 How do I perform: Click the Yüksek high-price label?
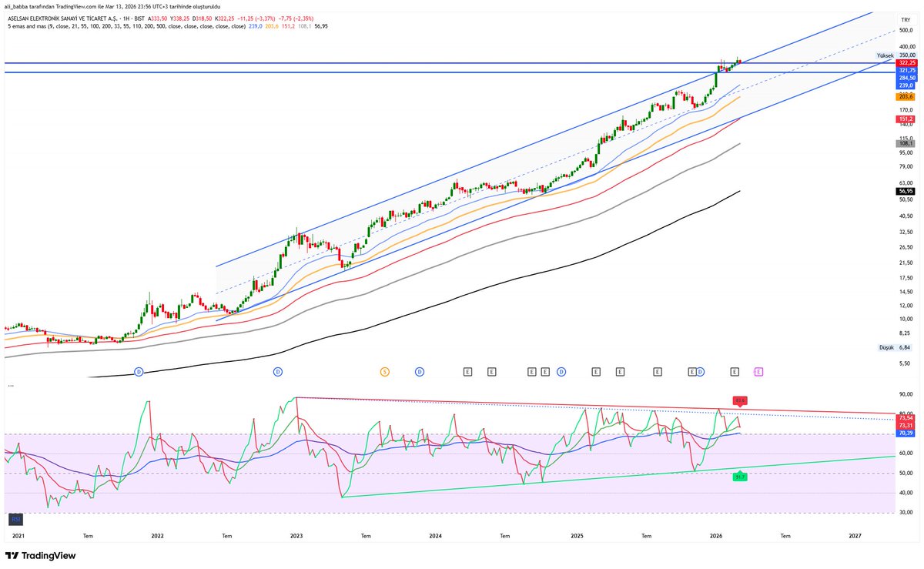pos(885,56)
